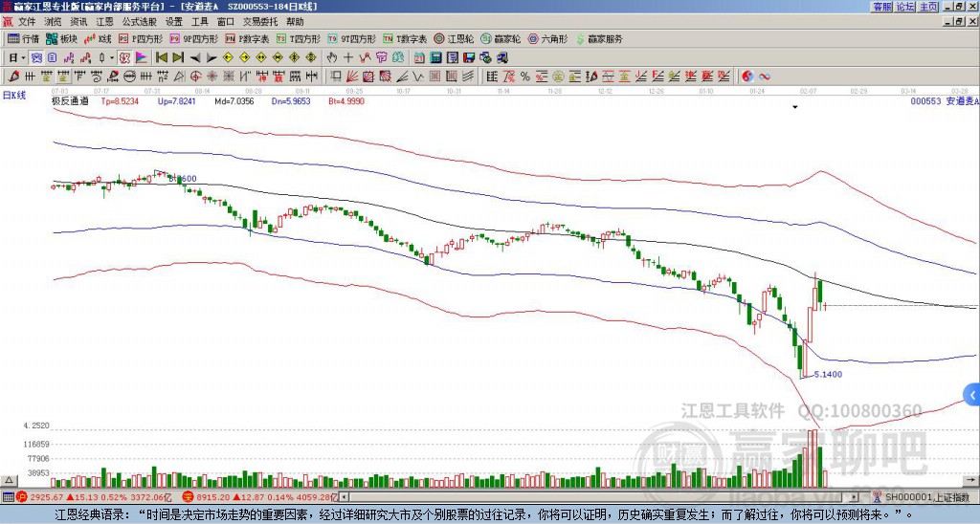Screen dimensions: 980x524
Task: Click the black right arrow icon
Action: tap(212, 58)
